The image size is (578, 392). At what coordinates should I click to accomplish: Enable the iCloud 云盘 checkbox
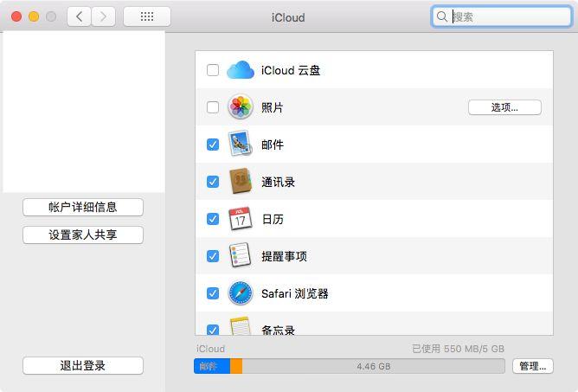pyautogui.click(x=213, y=70)
